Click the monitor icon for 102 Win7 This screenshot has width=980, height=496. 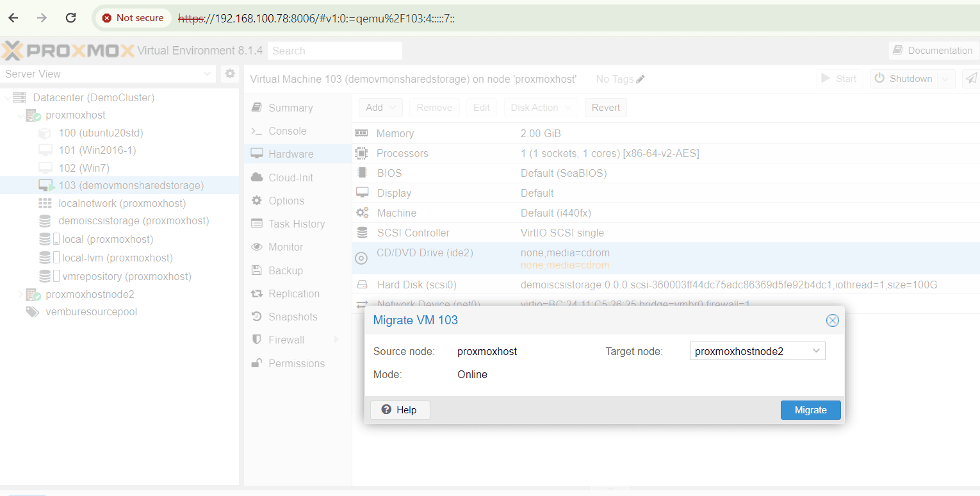pyautogui.click(x=45, y=168)
